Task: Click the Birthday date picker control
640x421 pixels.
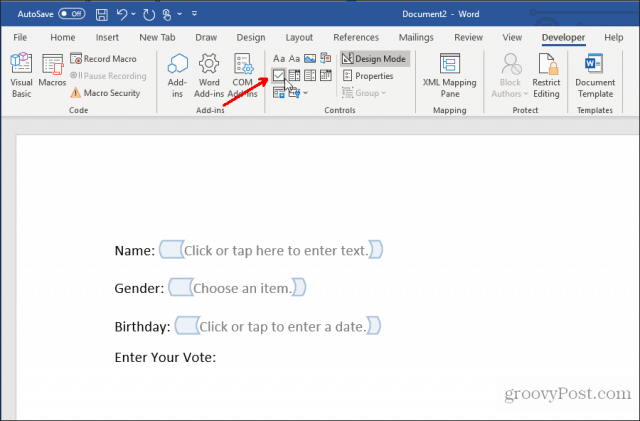Action: pos(278,326)
